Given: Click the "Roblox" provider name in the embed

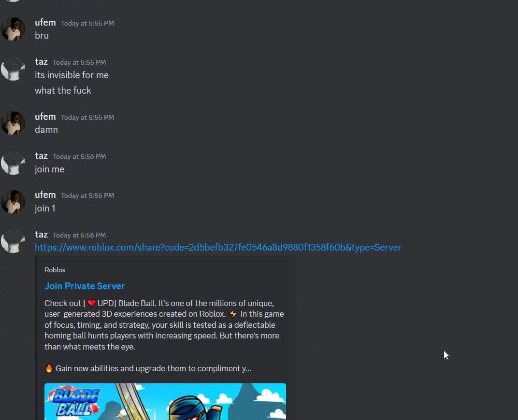Looking at the screenshot, I should pos(55,270).
